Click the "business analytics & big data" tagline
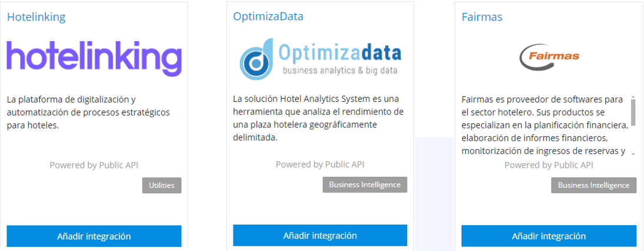The width and height of the screenshot is (644, 251). tap(340, 71)
